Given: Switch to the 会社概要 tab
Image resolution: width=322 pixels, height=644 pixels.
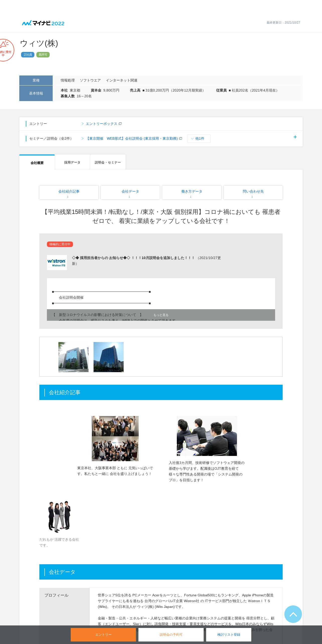Looking at the screenshot, I should click(x=37, y=163).
